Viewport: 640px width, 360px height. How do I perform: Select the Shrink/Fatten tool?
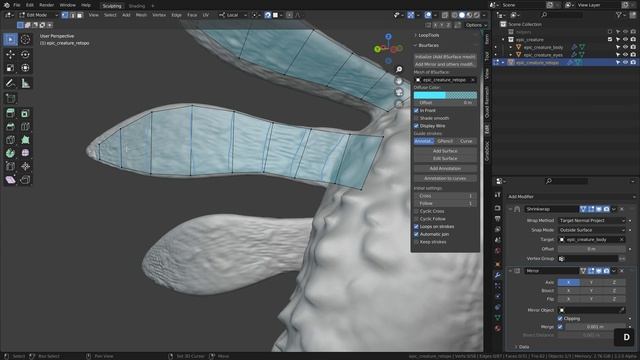(x=25, y=167)
